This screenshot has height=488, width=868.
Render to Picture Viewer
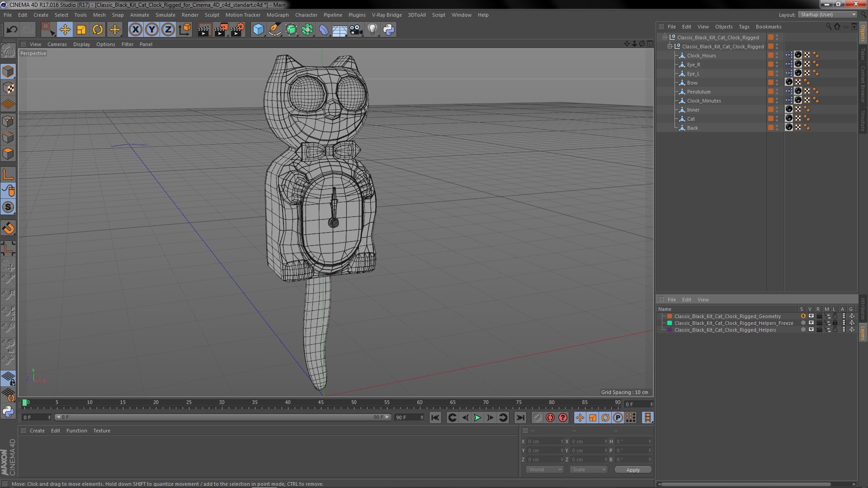(221, 30)
